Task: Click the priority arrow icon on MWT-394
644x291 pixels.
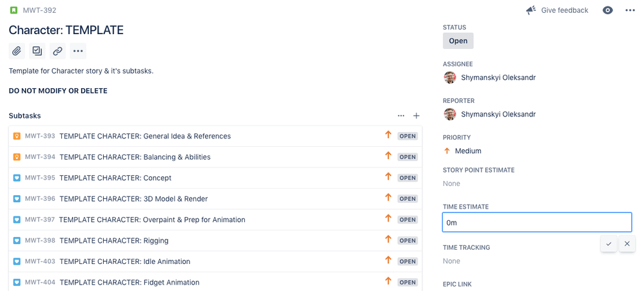Action: point(388,156)
